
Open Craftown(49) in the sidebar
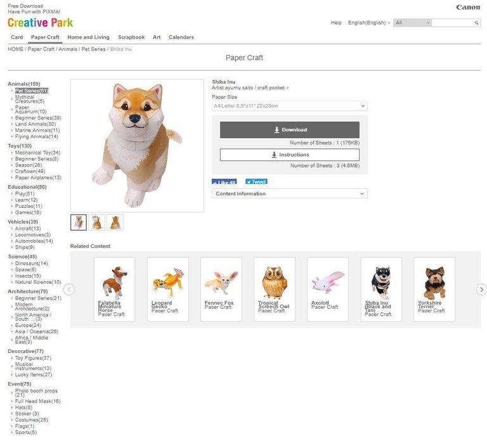click(30, 171)
